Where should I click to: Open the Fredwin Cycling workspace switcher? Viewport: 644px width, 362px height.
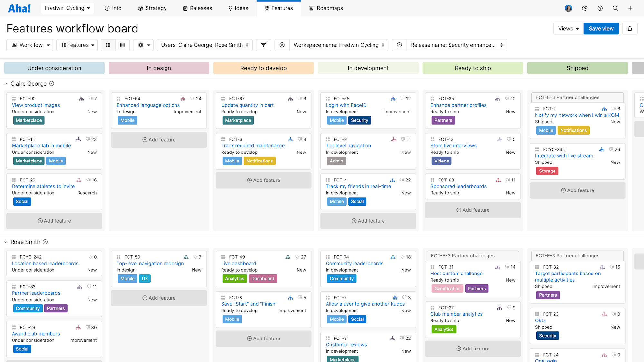pos(67,8)
